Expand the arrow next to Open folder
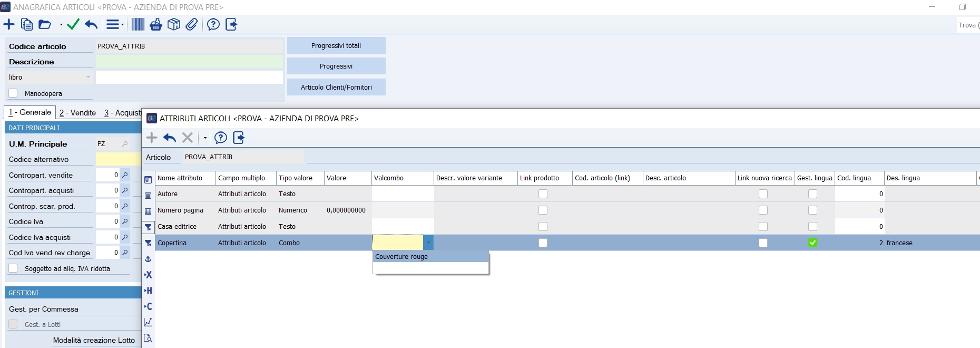Image resolution: width=980 pixels, height=348 pixels. pos(61,25)
